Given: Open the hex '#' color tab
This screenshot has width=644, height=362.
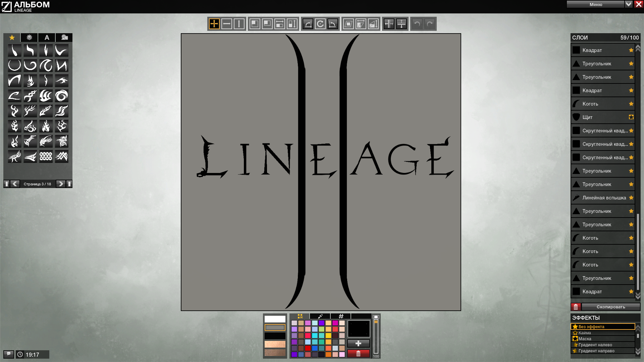Looking at the screenshot, I should pyautogui.click(x=341, y=316).
